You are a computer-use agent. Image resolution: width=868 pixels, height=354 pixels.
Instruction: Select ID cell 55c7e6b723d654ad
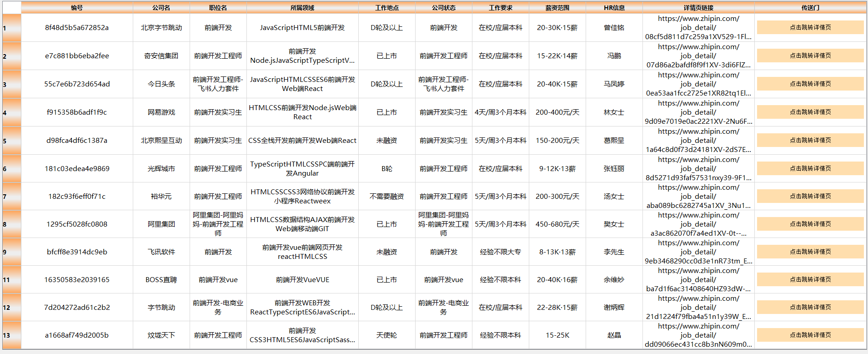click(77, 84)
